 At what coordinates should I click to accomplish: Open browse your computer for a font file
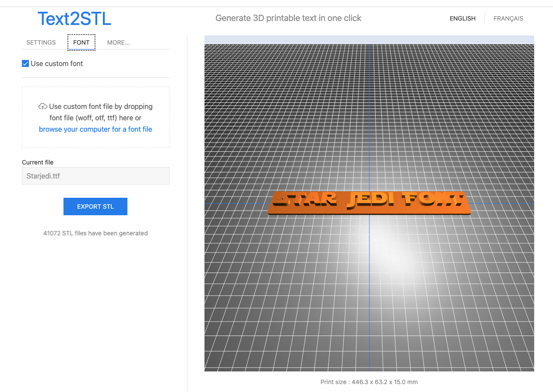95,129
